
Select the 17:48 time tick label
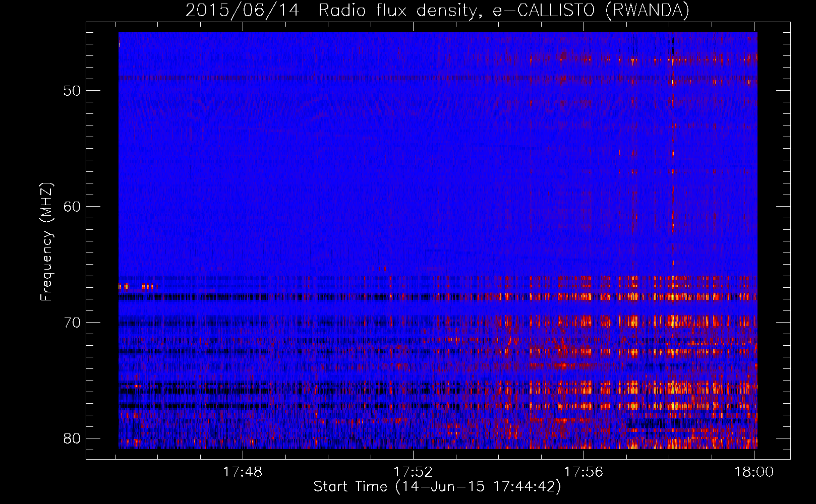pyautogui.click(x=243, y=472)
